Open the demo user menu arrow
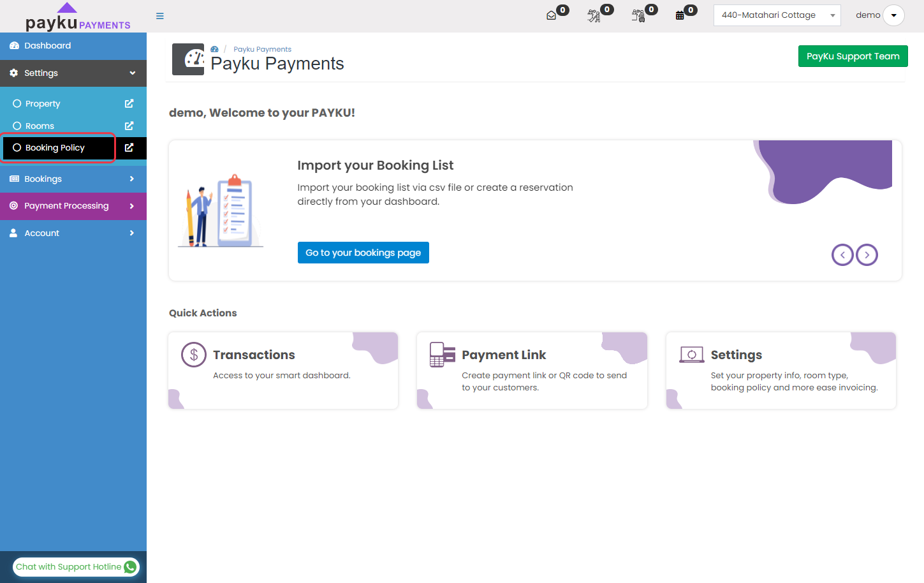Screen dimensions: 924x583 (x=893, y=15)
